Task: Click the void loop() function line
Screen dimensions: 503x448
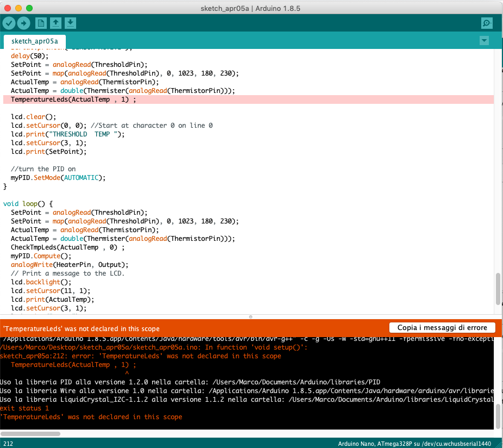Action: click(x=28, y=204)
